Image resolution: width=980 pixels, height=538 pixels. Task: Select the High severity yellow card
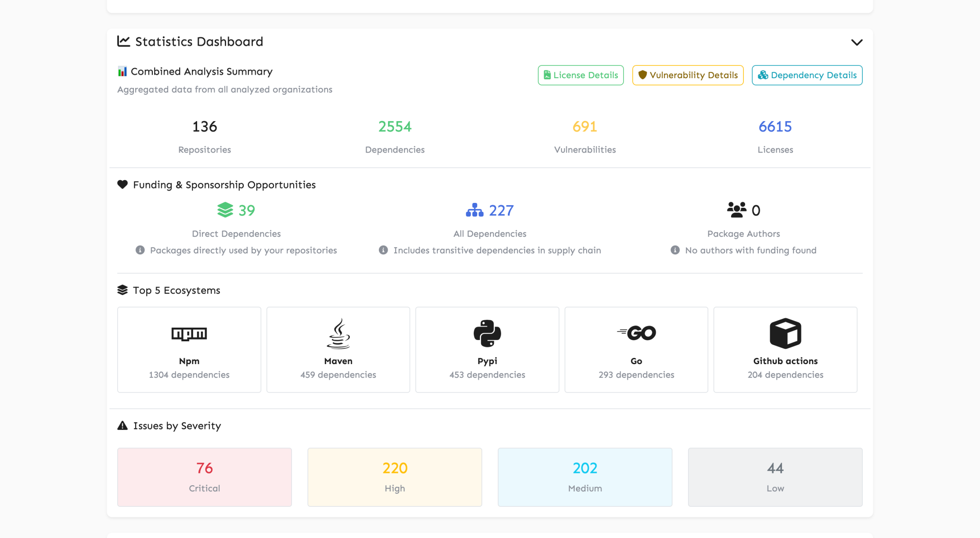click(x=394, y=477)
